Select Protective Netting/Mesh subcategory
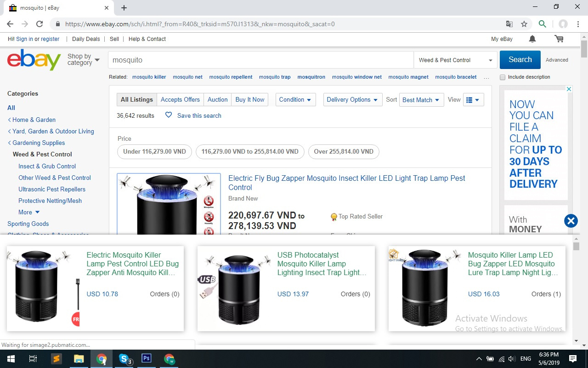 pyautogui.click(x=50, y=201)
